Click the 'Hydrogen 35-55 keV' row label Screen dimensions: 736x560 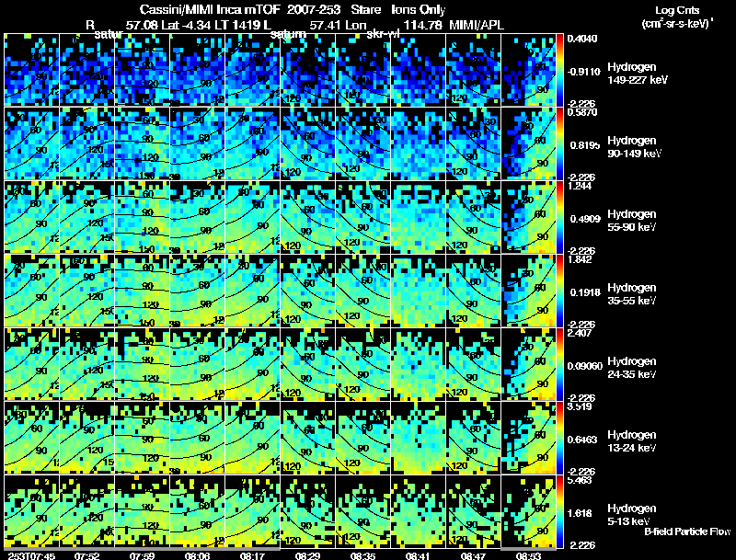pos(632,294)
